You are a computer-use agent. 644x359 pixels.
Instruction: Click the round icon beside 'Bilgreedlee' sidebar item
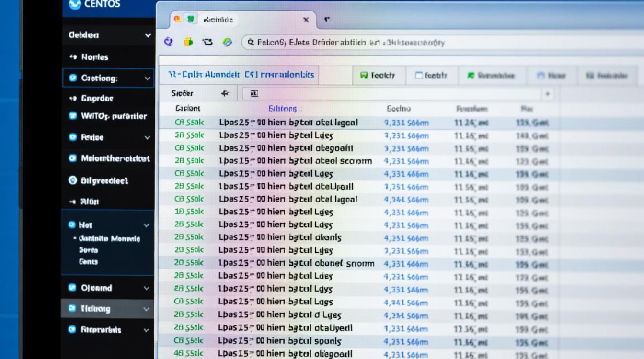[x=73, y=180]
